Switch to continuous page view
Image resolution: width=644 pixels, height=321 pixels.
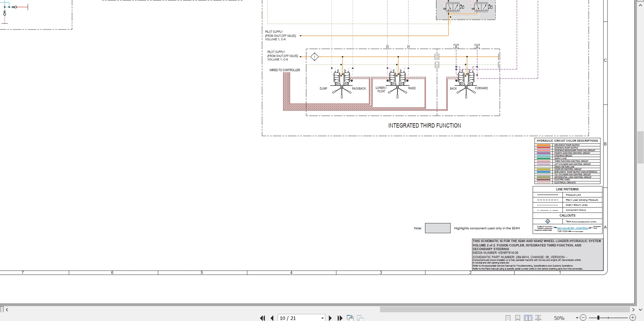[518, 318]
